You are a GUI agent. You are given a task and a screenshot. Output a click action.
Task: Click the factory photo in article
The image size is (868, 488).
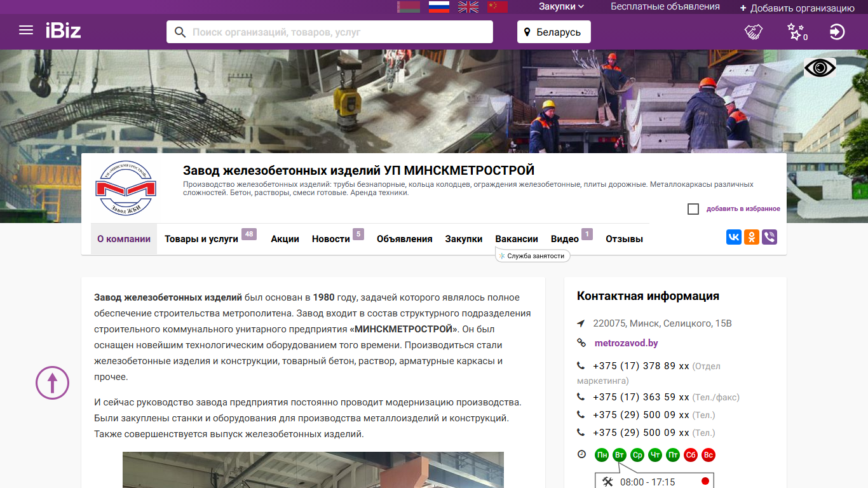click(x=313, y=470)
